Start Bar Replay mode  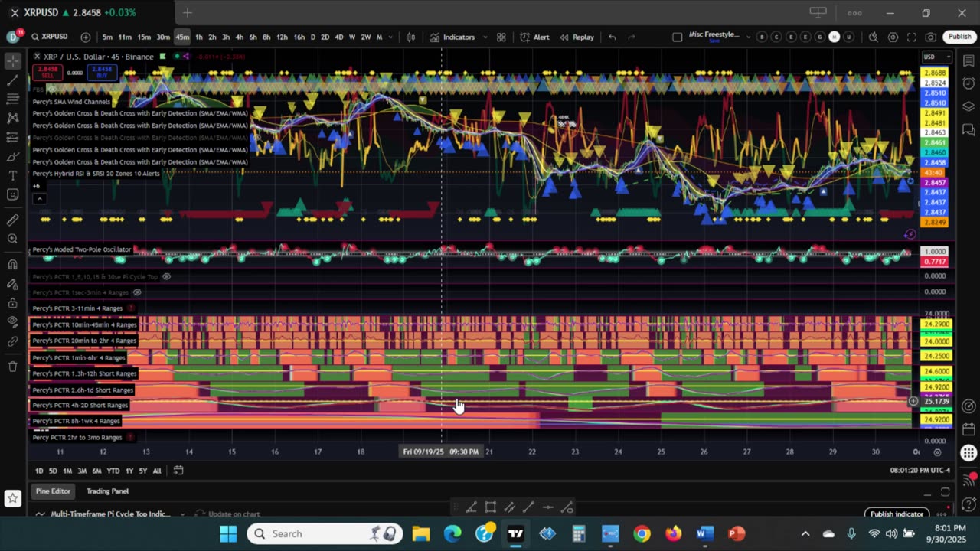pos(577,37)
